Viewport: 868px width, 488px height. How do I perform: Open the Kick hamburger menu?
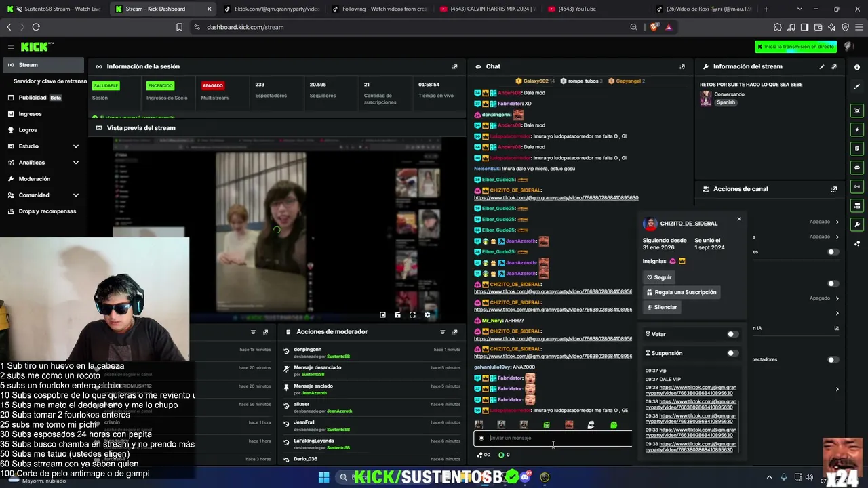pos(11,47)
